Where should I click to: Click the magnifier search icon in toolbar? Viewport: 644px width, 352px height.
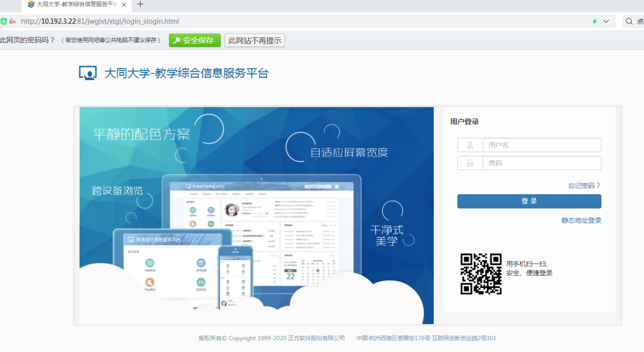coord(629,21)
